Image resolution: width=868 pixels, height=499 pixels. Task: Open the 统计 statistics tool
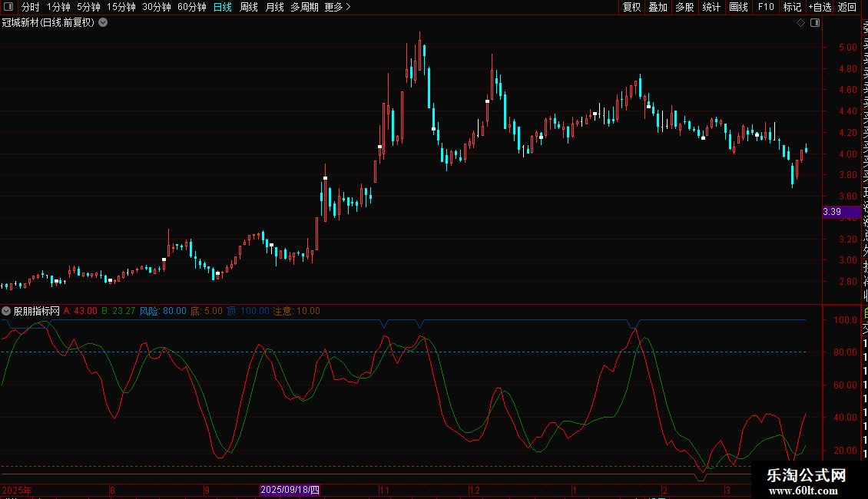pyautogui.click(x=711, y=7)
